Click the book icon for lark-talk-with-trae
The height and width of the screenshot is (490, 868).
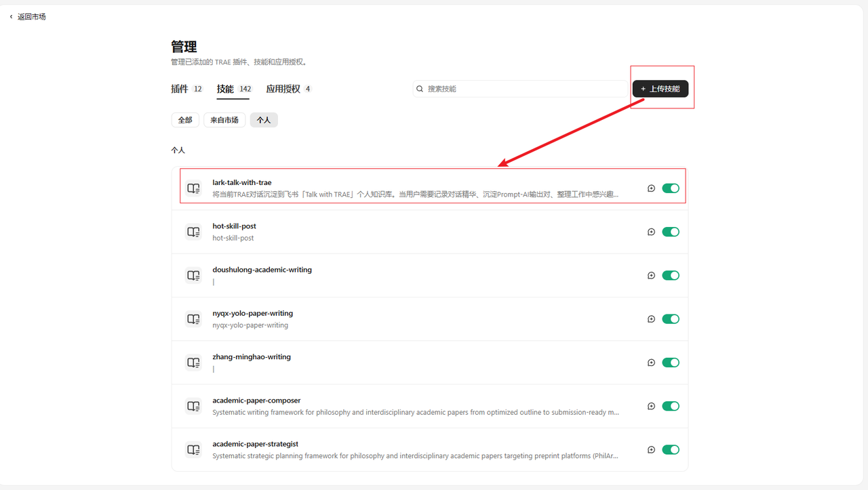(194, 188)
